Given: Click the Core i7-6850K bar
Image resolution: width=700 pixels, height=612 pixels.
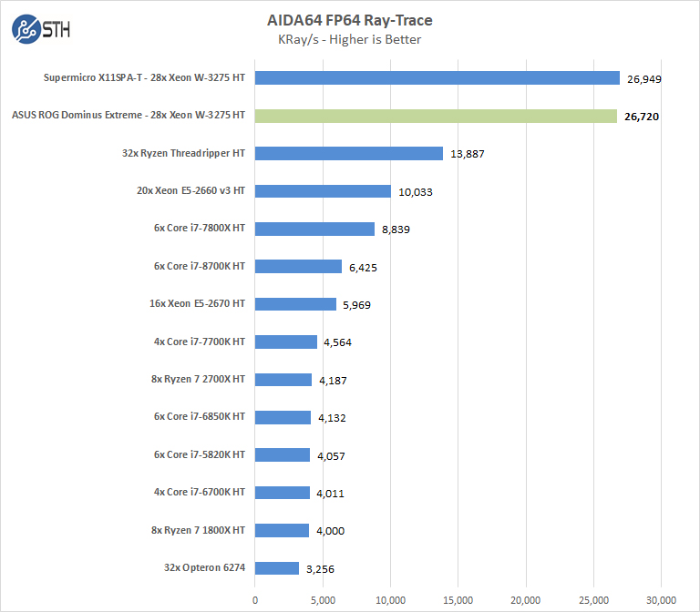Looking at the screenshot, I should coord(283,417).
